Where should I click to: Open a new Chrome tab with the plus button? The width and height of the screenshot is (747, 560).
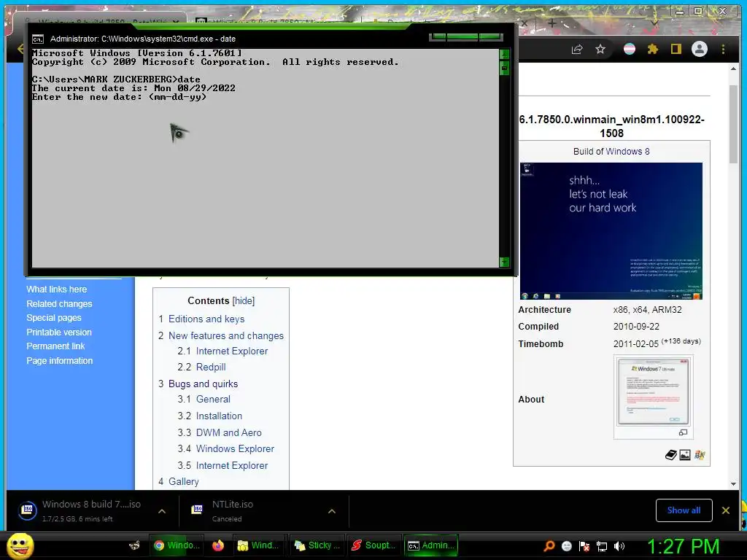coord(551,23)
